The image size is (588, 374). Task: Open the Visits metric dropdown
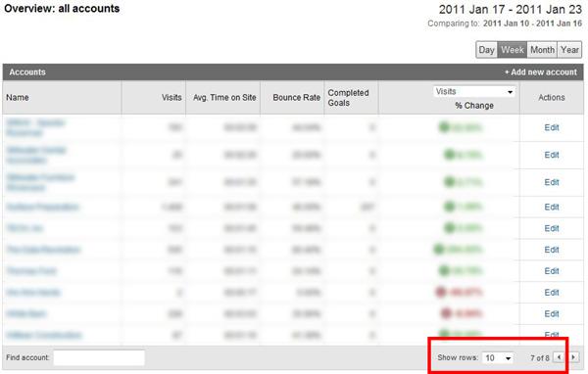coord(474,92)
